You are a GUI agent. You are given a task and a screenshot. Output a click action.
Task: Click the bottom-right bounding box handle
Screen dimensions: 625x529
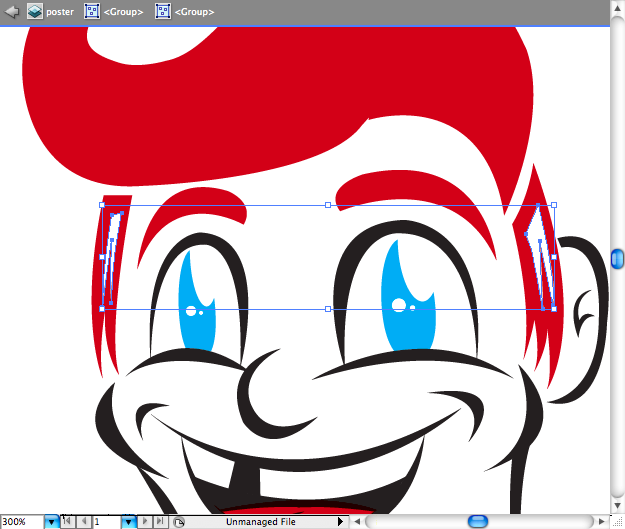click(554, 309)
